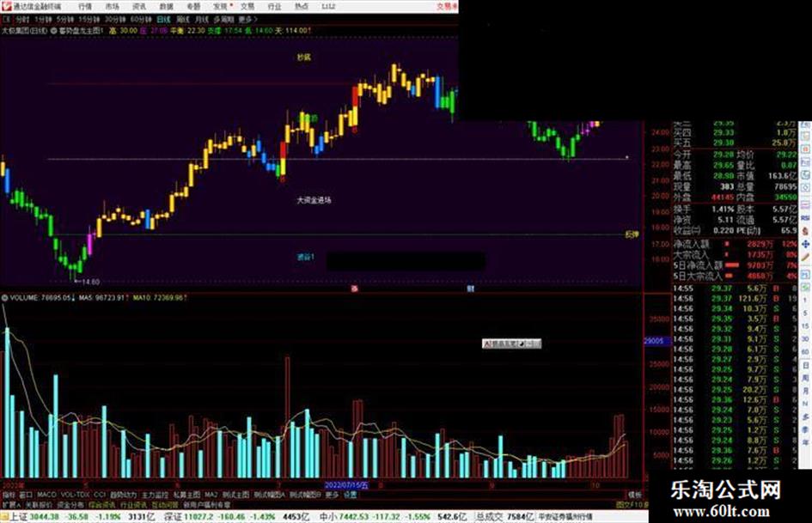Click 设置 in the indicator tab bar
Image resolution: width=812 pixels, height=523 pixels.
click(x=350, y=495)
